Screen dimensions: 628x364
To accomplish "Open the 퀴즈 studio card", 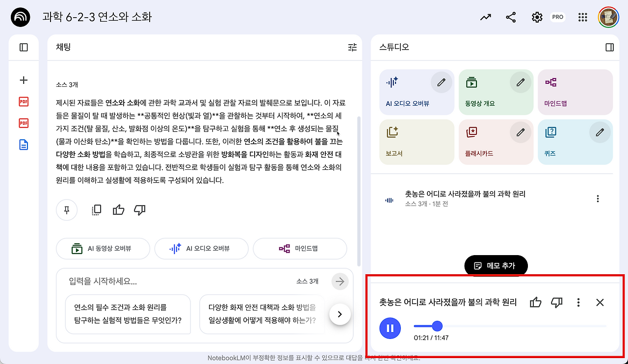I will tap(576, 142).
